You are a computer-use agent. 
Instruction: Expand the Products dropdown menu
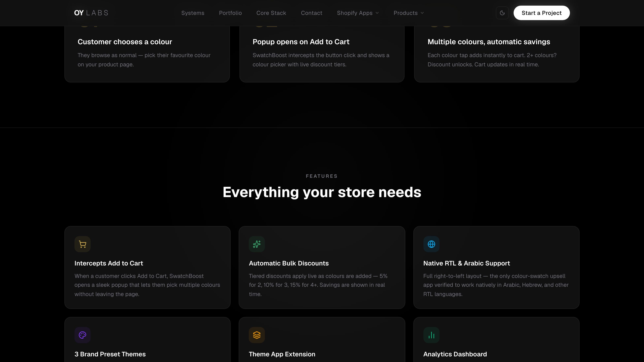(x=409, y=13)
